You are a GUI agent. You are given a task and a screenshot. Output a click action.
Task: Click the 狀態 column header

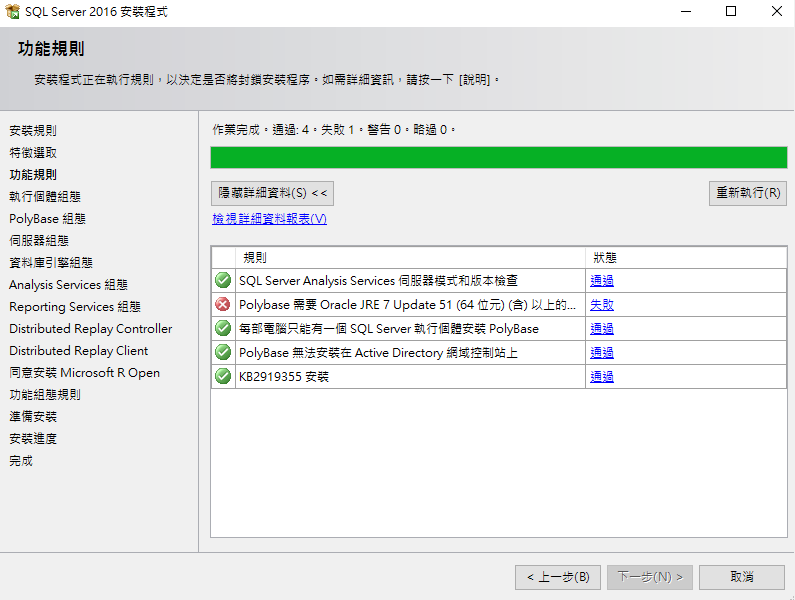pos(686,258)
